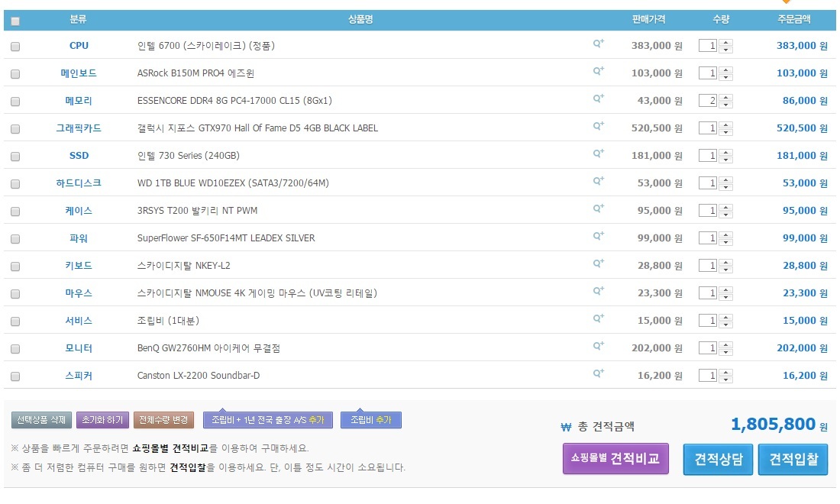The width and height of the screenshot is (840, 504).
Task: Click the 선택상품 삭제 button
Action: [x=41, y=420]
